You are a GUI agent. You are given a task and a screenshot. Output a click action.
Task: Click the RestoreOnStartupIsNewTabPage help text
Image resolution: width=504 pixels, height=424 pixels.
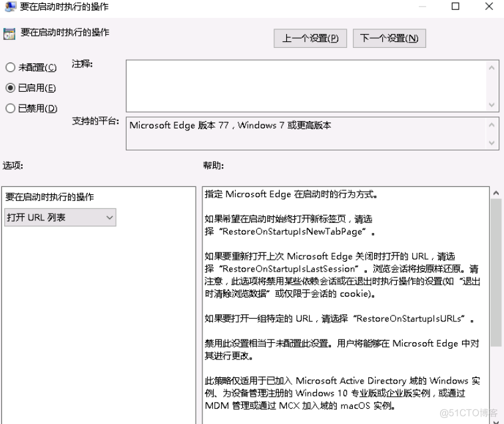tap(292, 232)
